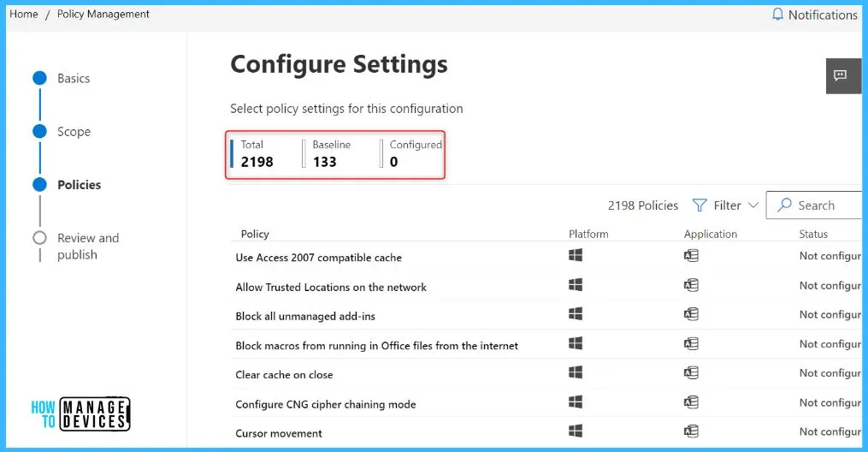Go to the Basics step
The height and width of the screenshot is (452, 868).
pos(73,79)
